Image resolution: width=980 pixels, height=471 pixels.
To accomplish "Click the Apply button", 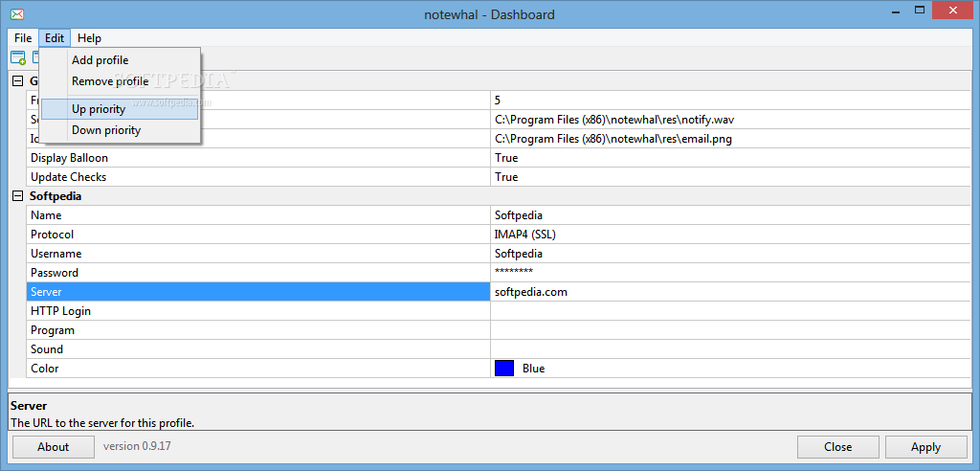I will click(925, 447).
